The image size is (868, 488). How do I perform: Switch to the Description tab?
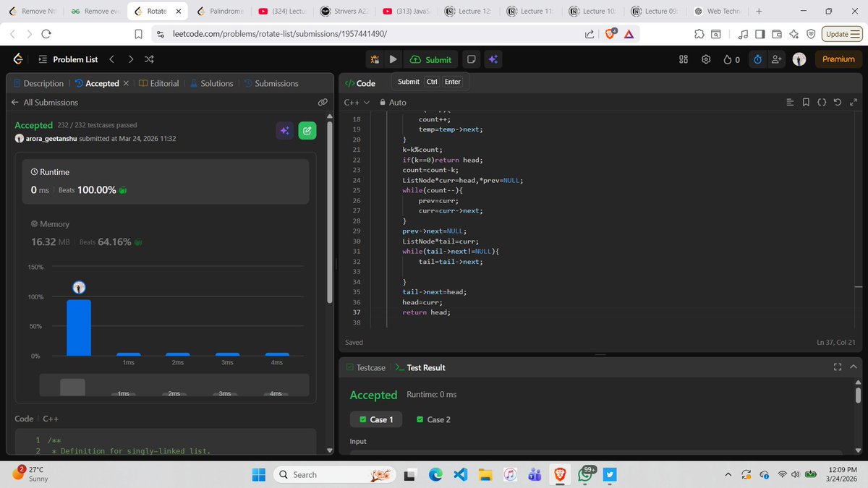click(38, 83)
